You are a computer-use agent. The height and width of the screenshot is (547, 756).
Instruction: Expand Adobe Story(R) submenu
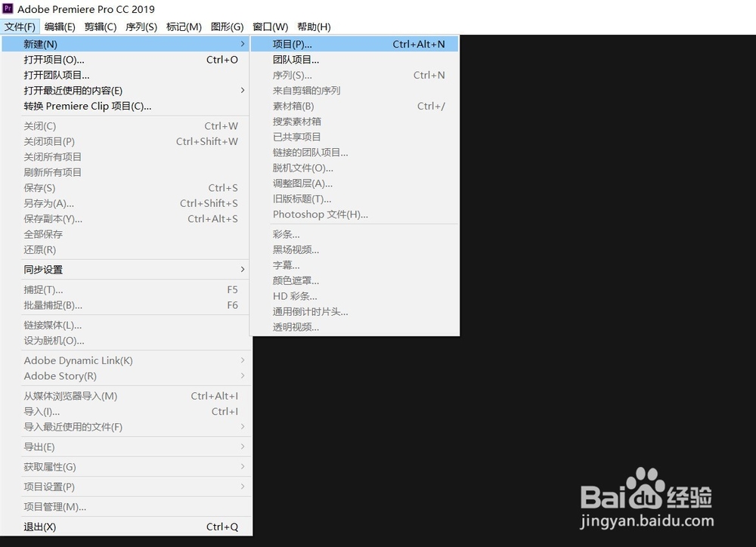pyautogui.click(x=125, y=376)
